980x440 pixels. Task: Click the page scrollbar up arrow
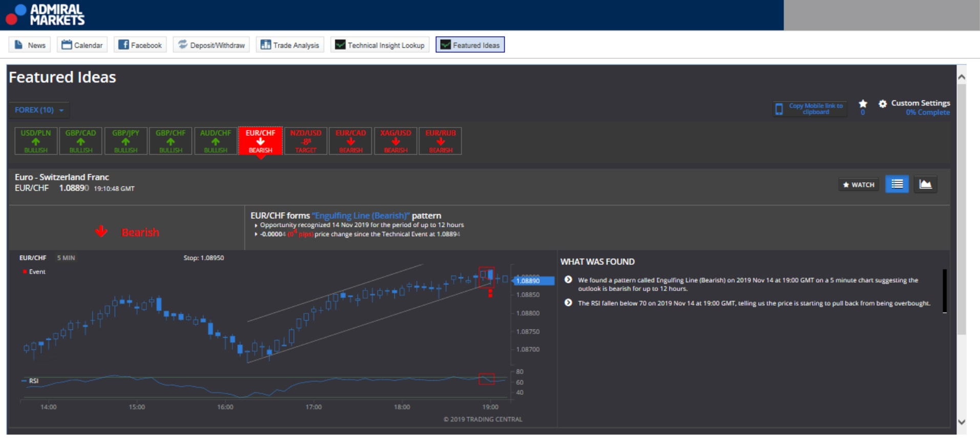(x=962, y=77)
